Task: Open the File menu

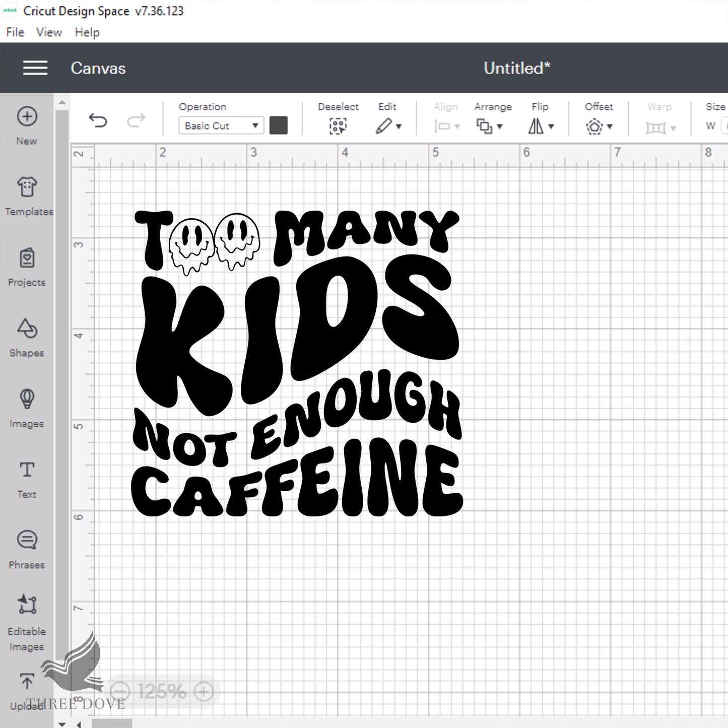Action: (15, 32)
